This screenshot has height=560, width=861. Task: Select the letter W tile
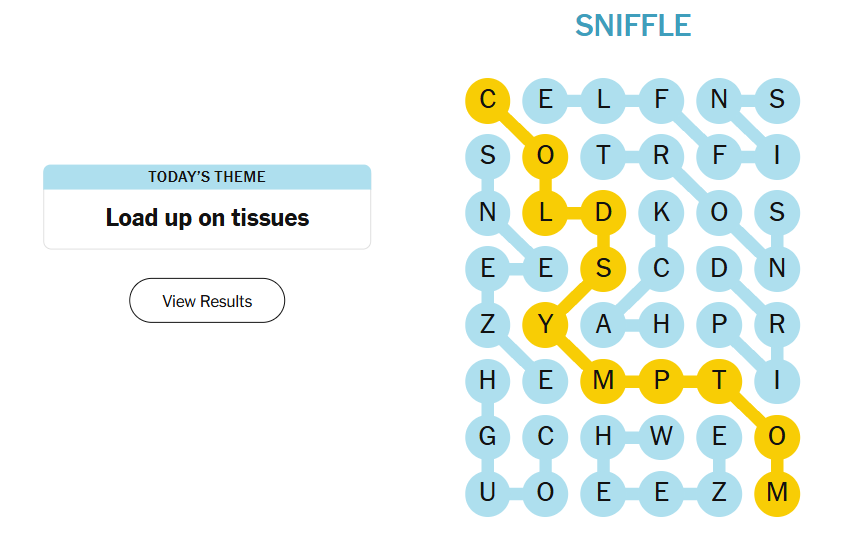661,437
